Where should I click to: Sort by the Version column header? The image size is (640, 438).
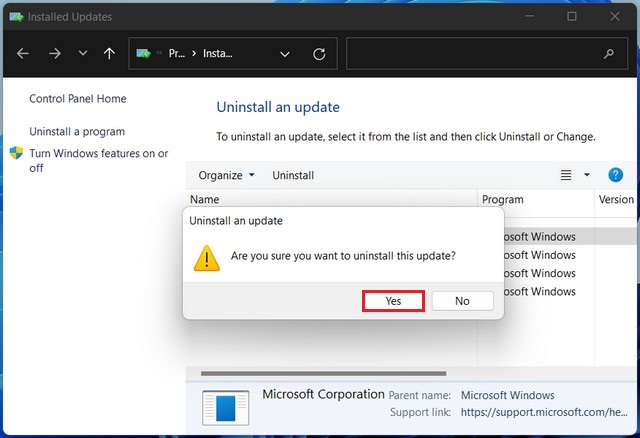click(616, 199)
